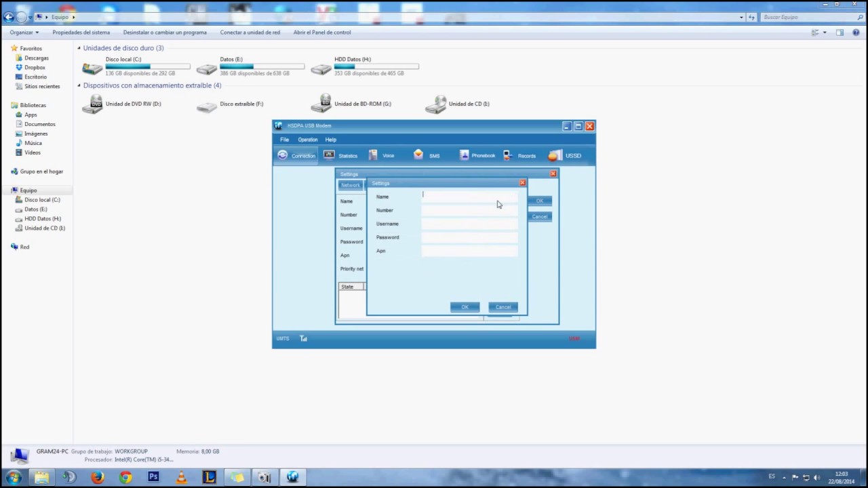Viewport: 868px width, 488px height.
Task: Select the Datos (E:) drive icon
Action: coord(207,68)
